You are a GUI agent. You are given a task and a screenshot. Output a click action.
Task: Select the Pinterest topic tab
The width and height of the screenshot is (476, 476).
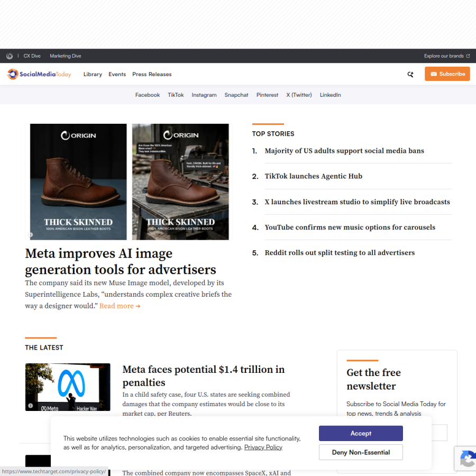[267, 95]
